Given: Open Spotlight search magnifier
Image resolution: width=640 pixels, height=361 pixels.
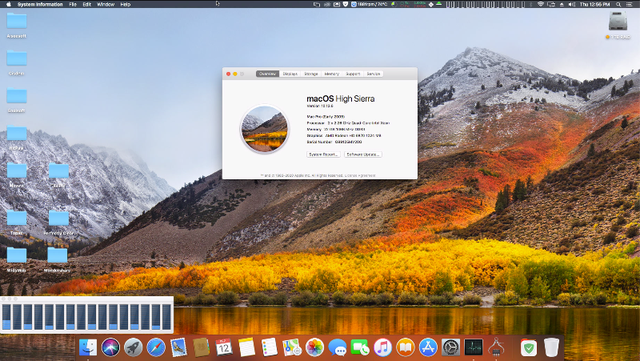Looking at the screenshot, I should (x=618, y=4).
